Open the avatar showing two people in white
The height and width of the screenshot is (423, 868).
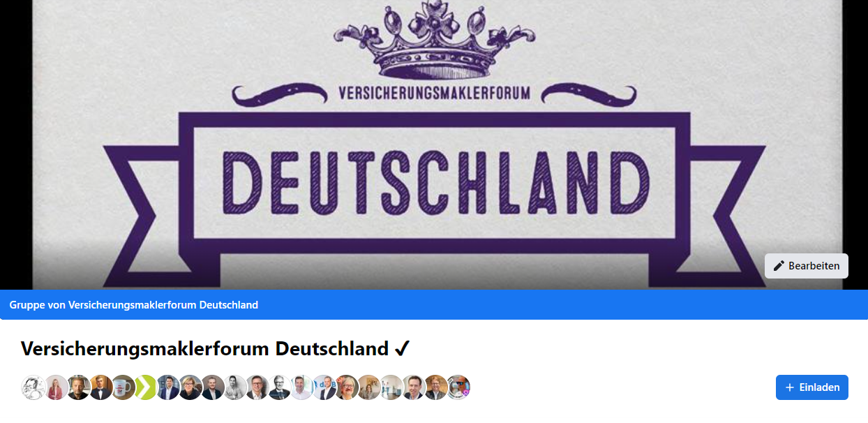tap(391, 387)
